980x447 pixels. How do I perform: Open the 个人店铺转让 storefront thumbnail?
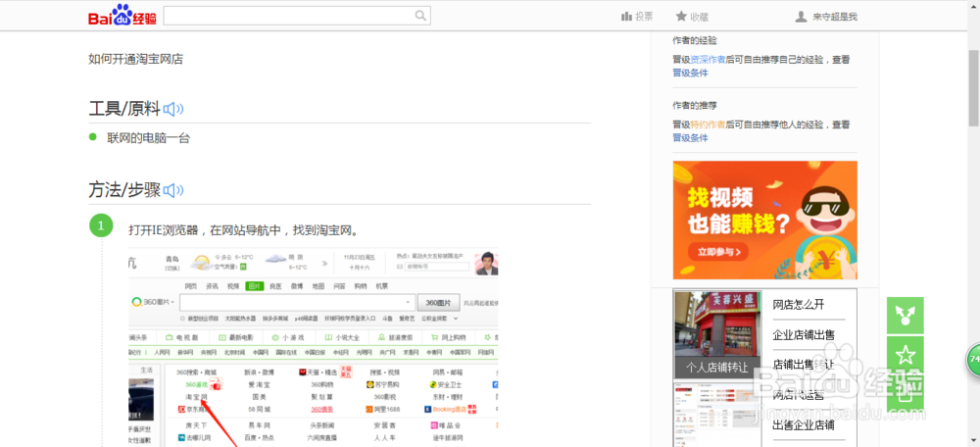tap(717, 333)
